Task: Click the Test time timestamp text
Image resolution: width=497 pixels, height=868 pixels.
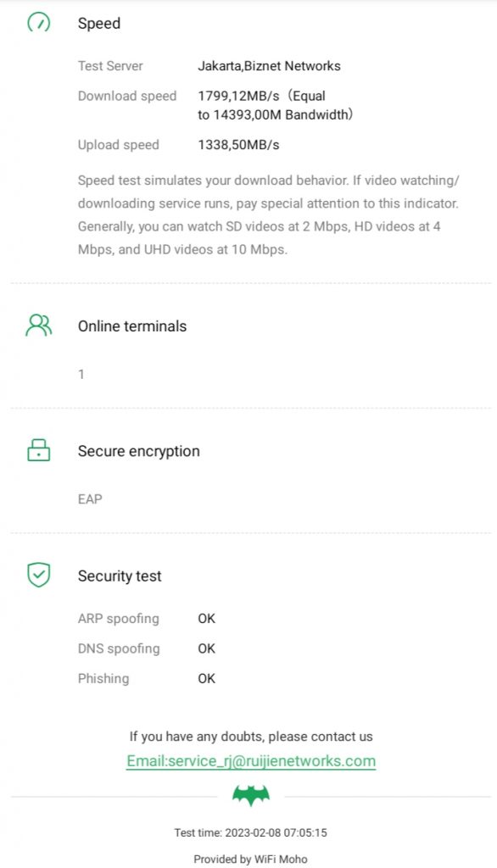Action: coord(251,832)
